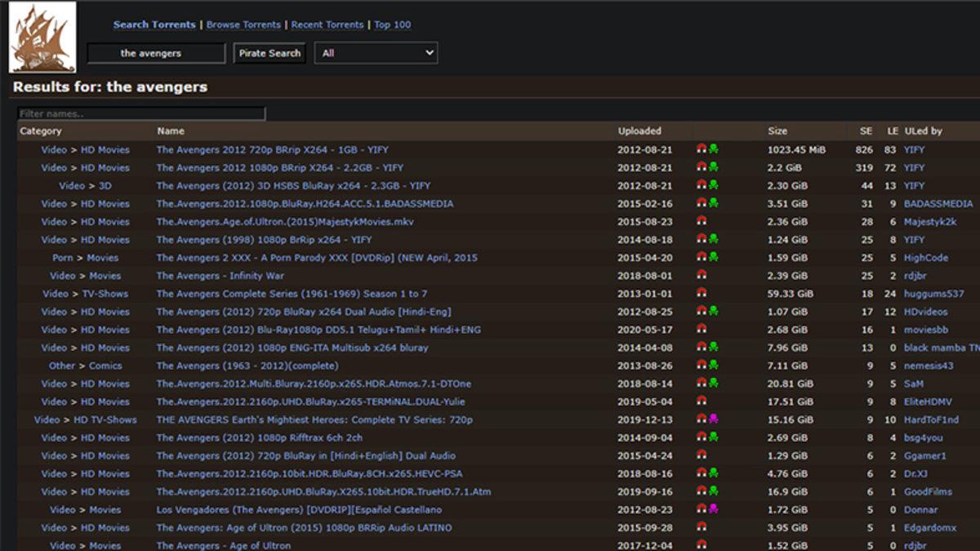The width and height of the screenshot is (980, 551).
Task: Click pink skull icon on the Donnar row
Action: tap(713, 509)
